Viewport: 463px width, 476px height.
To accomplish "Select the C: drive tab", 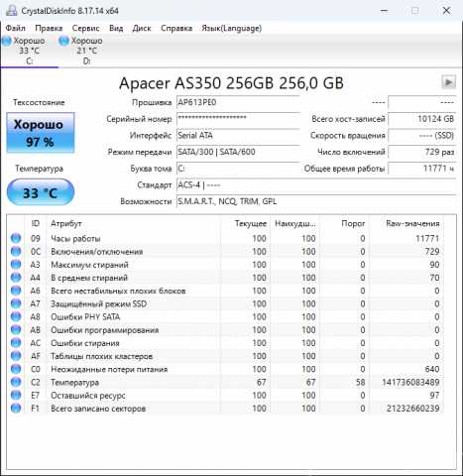I will click(29, 51).
